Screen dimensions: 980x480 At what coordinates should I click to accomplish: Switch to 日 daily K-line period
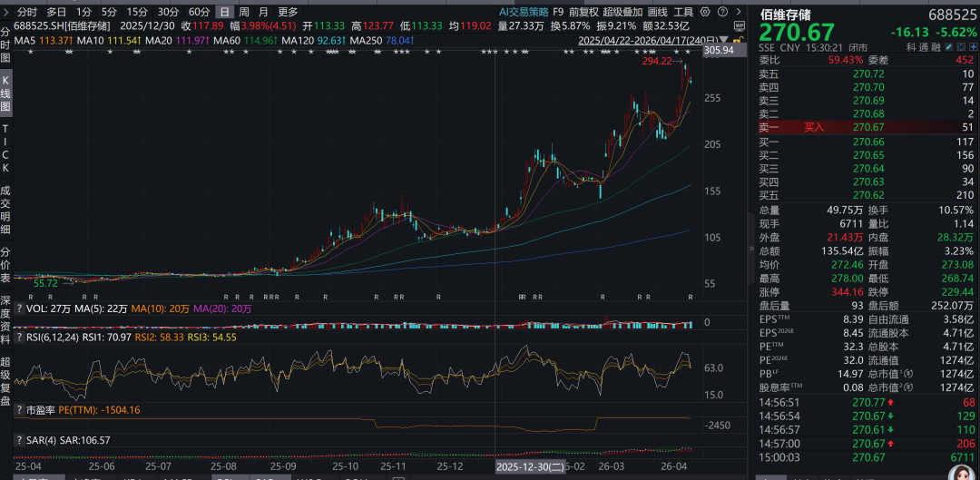click(x=223, y=12)
